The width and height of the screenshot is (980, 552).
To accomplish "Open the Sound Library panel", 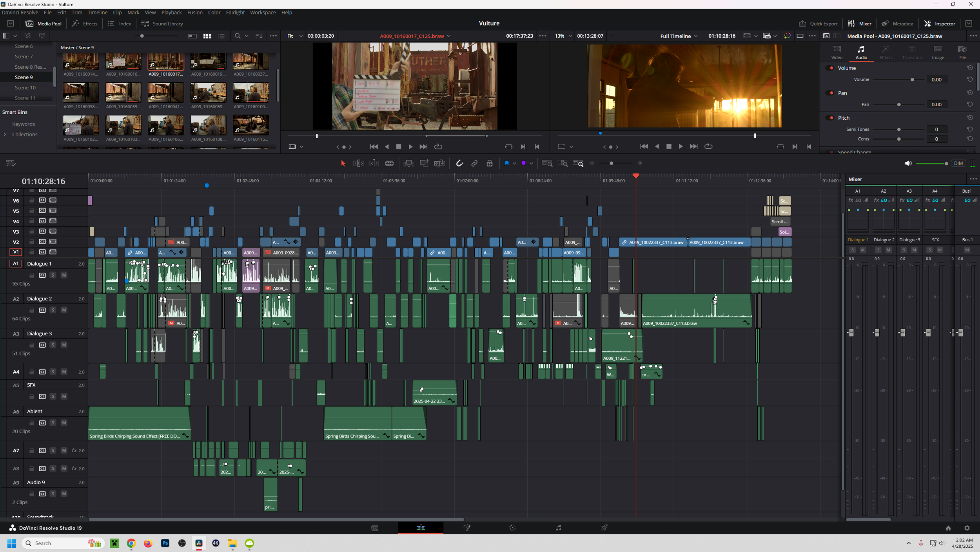I will click(x=162, y=24).
